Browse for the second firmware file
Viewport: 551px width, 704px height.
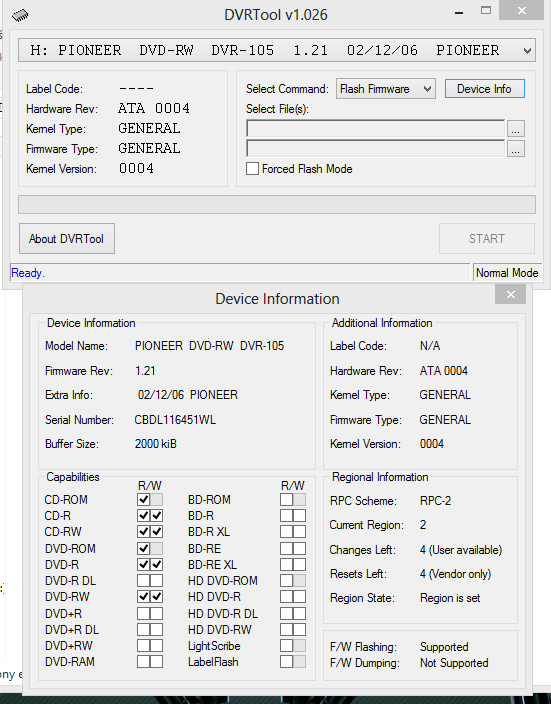pos(516,149)
